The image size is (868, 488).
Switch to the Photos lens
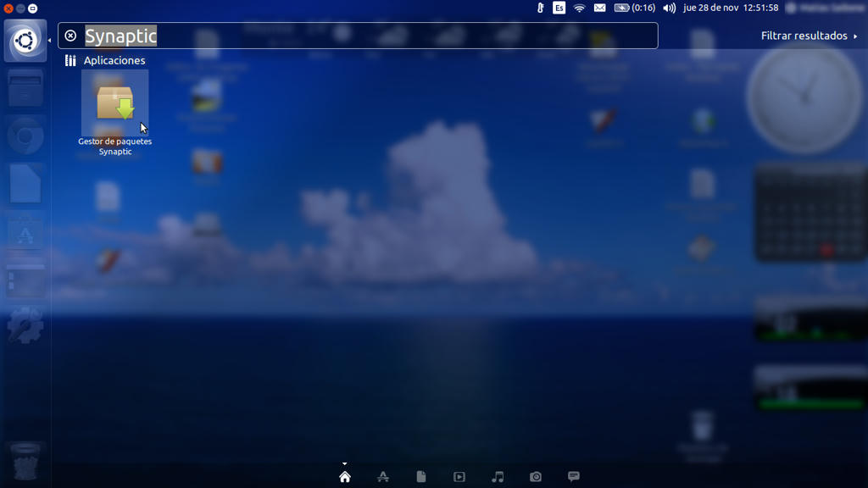[x=536, y=476]
